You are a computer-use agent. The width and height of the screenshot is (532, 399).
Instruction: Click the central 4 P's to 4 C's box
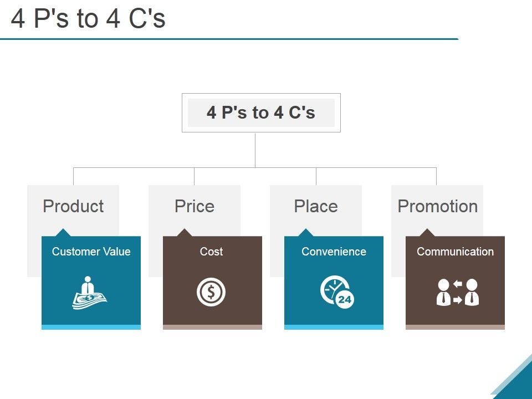click(261, 113)
